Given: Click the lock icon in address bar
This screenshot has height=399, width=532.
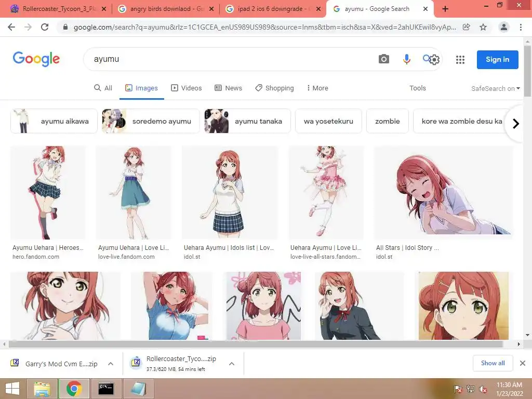Looking at the screenshot, I should (65, 27).
